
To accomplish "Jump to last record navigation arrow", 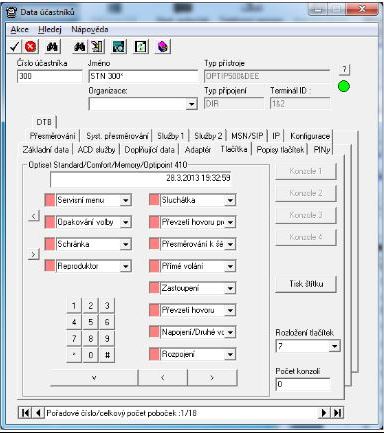I will point(337,413).
